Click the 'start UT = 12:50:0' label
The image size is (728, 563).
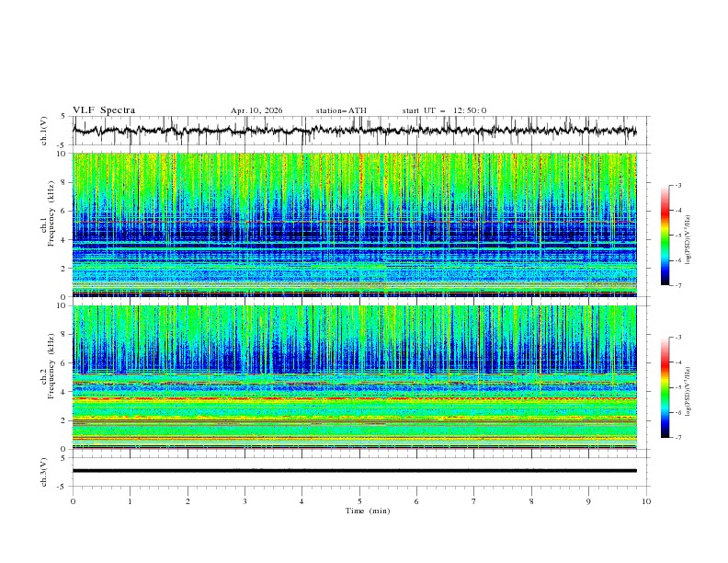[444, 110]
